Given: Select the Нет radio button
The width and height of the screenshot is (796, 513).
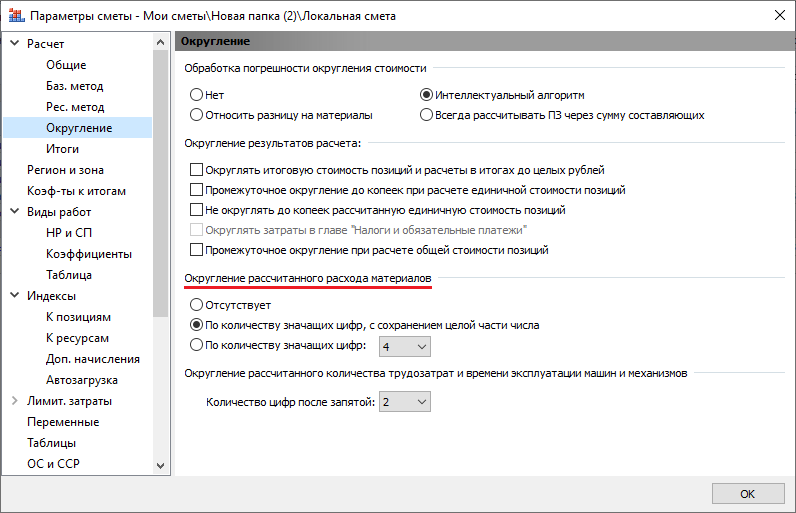Looking at the screenshot, I should tap(197, 95).
